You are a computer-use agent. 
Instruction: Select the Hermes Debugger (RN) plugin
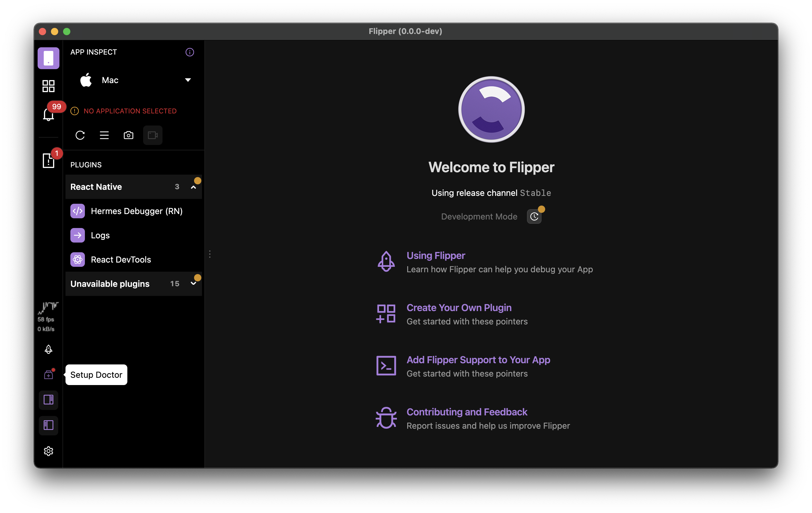click(x=136, y=211)
